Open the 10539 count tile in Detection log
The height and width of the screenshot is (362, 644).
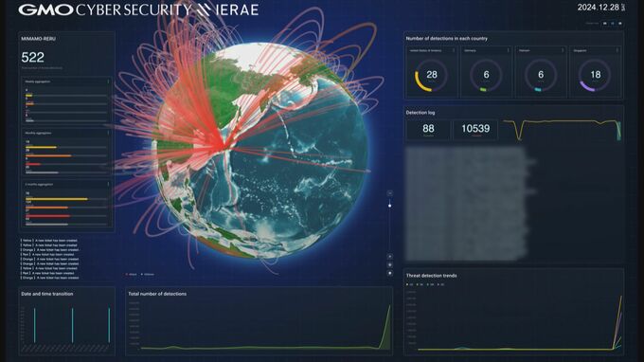(x=475, y=130)
